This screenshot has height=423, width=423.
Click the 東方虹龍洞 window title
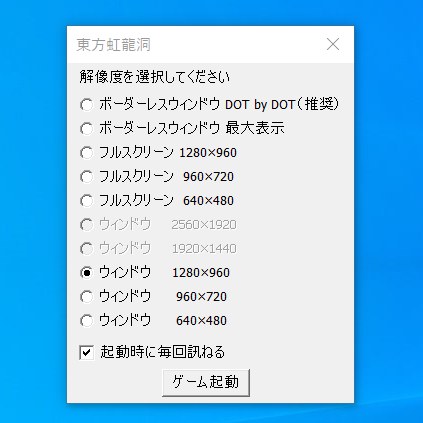(x=113, y=45)
